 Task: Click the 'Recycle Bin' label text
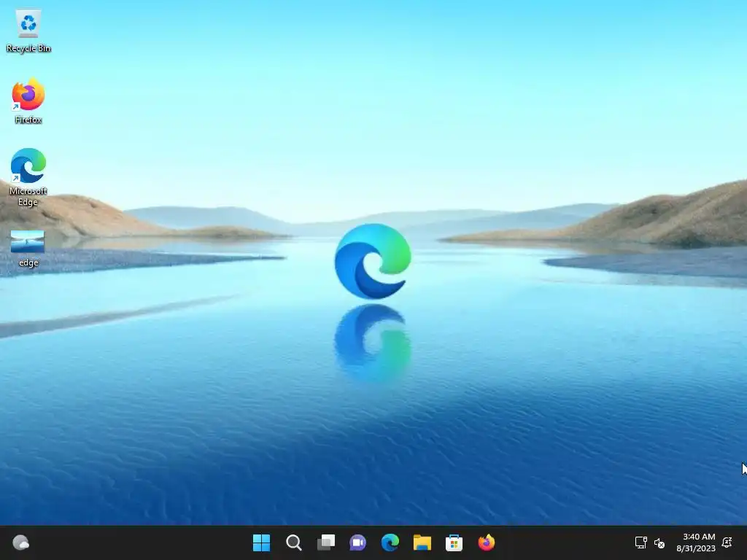28,48
